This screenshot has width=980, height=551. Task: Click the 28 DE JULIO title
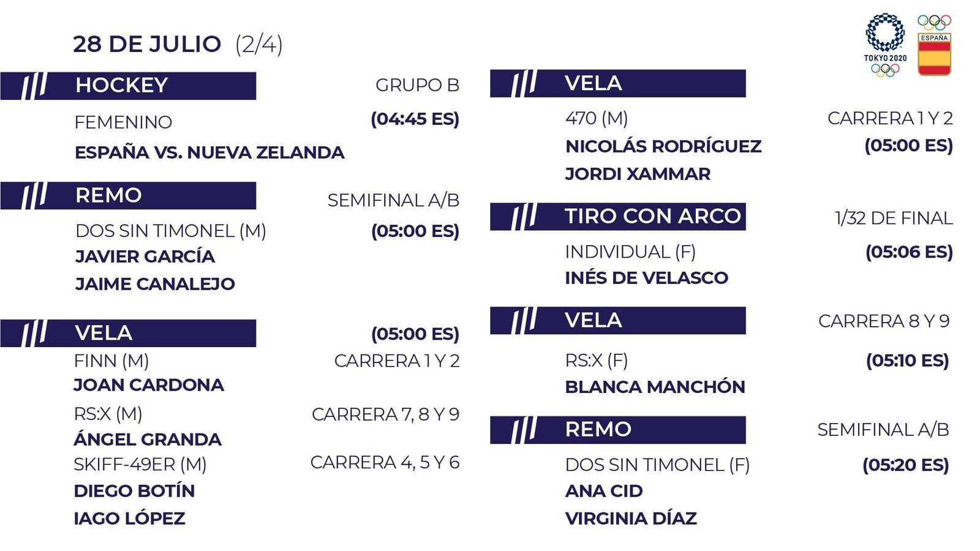tap(147, 44)
